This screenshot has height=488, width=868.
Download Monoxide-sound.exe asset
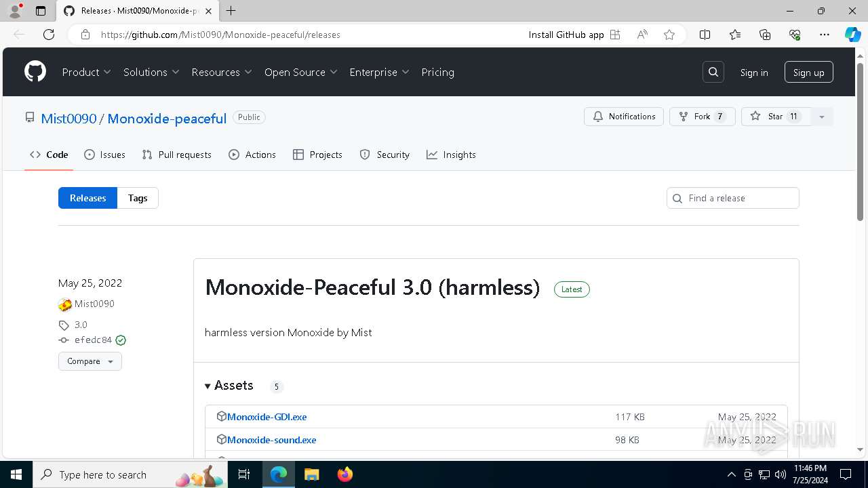(x=272, y=440)
